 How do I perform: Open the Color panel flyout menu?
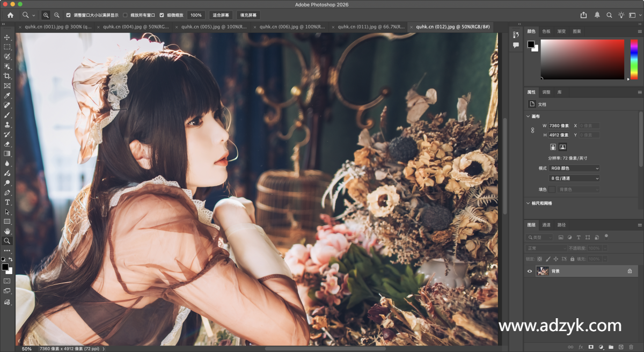[640, 31]
